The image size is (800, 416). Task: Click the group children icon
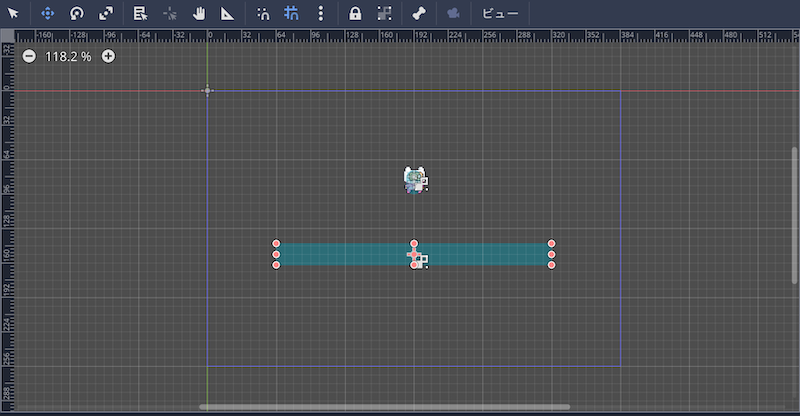point(383,14)
